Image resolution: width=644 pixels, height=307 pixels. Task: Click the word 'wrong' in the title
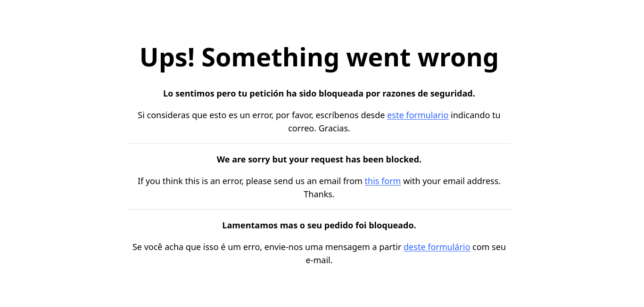[x=458, y=58]
